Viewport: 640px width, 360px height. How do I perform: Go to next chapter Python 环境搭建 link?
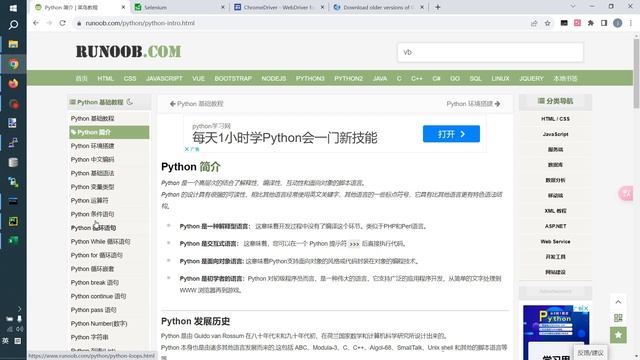[473, 104]
